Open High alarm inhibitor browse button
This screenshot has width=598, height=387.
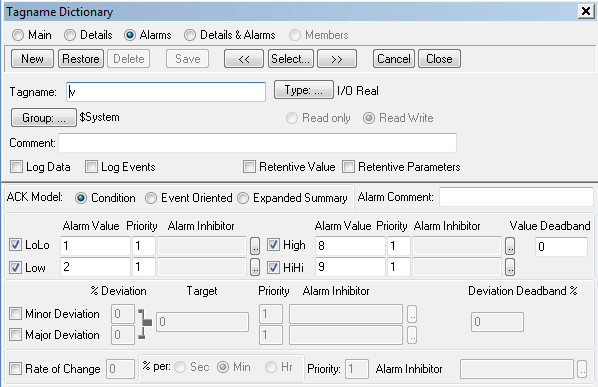[510, 246]
